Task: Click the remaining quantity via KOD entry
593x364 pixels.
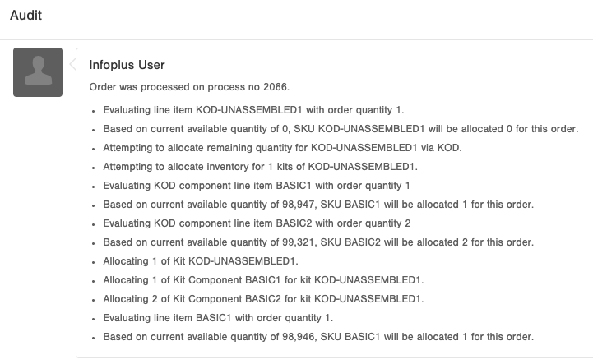Action: (x=282, y=148)
